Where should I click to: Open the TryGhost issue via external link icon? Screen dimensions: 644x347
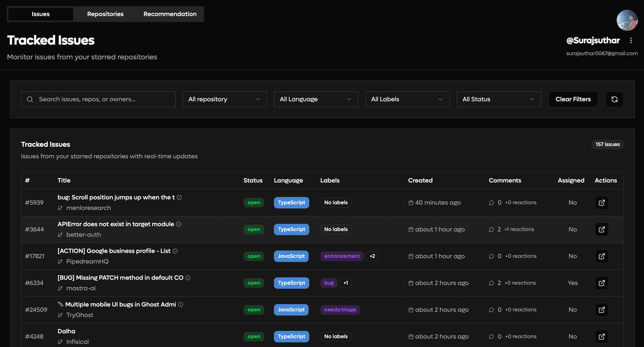601,310
